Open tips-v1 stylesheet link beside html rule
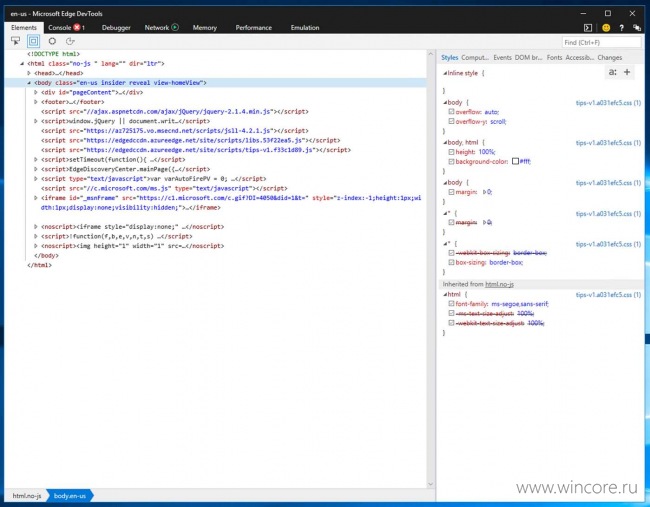Viewport: 650px width, 507px height. [608, 295]
